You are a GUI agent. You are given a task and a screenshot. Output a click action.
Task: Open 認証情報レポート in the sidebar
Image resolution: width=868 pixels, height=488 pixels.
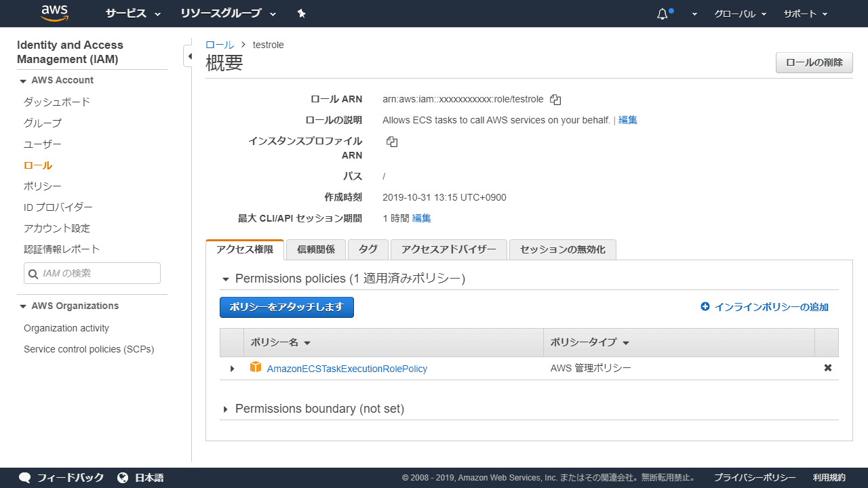(62, 249)
